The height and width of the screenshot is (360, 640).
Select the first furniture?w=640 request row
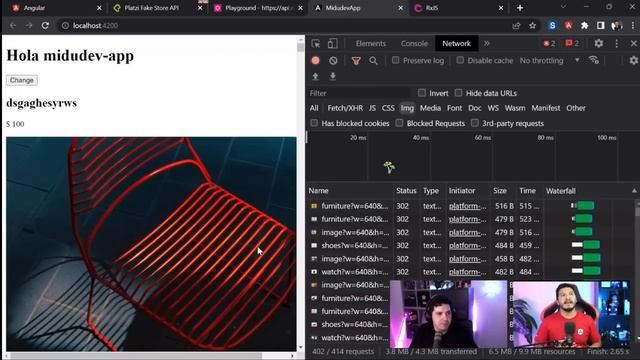pos(471,206)
